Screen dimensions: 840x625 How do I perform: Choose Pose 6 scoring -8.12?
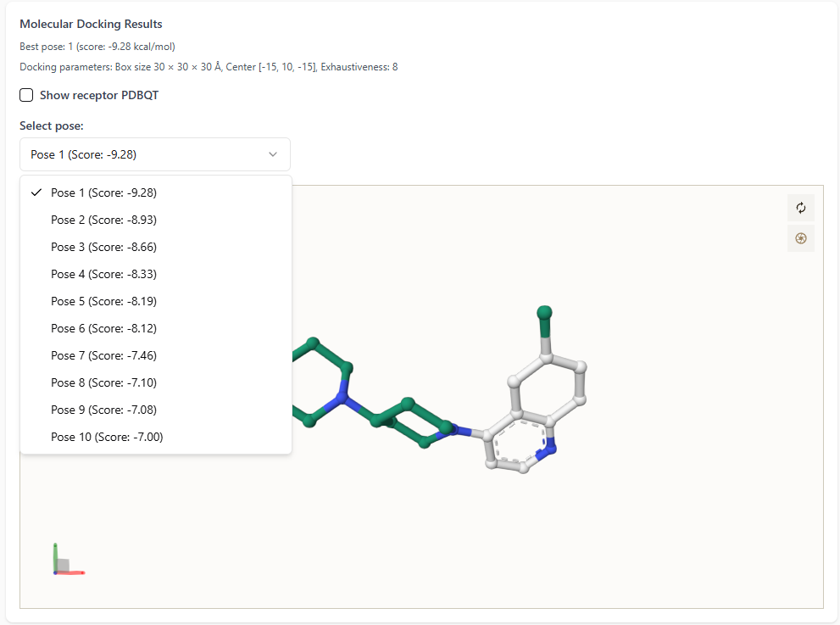(103, 328)
